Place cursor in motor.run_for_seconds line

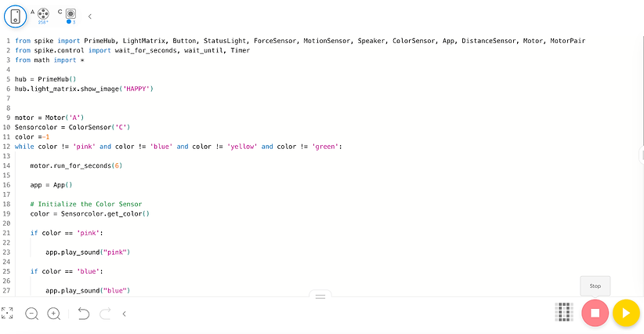76,165
